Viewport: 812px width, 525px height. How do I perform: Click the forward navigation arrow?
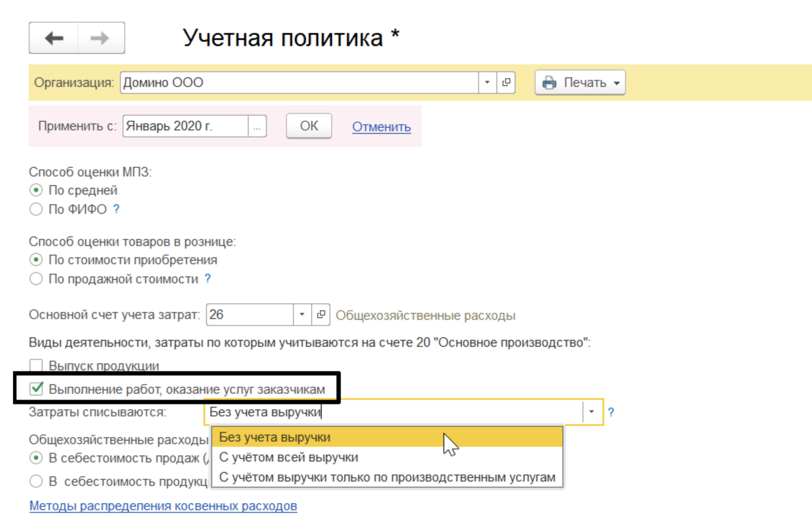(x=99, y=39)
